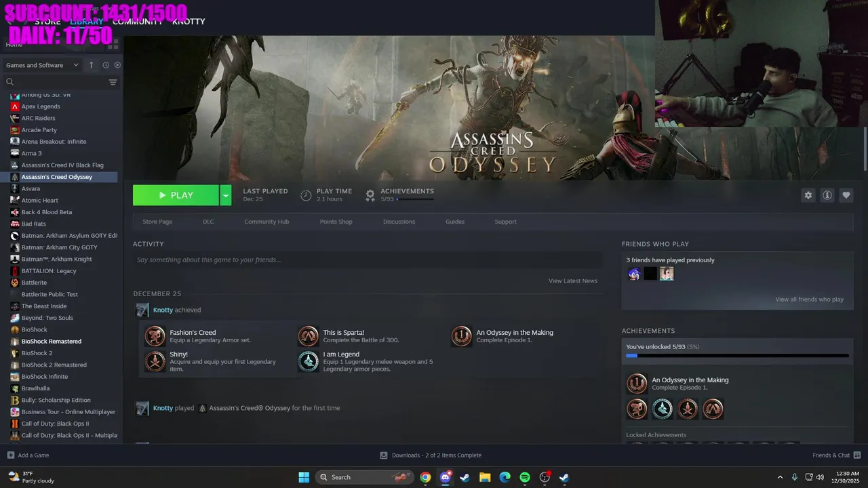Click the achievements progress bar under header
The width and height of the screenshot is (868, 488).
[415, 199]
